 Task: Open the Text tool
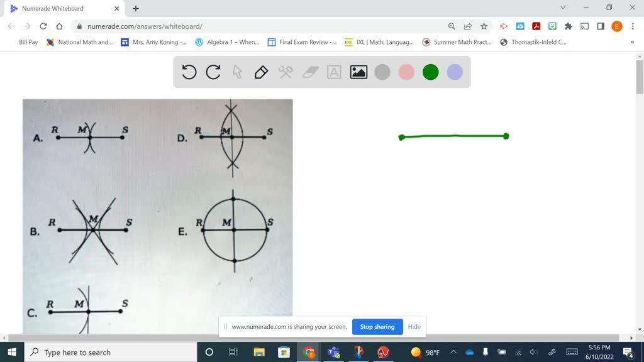click(333, 72)
